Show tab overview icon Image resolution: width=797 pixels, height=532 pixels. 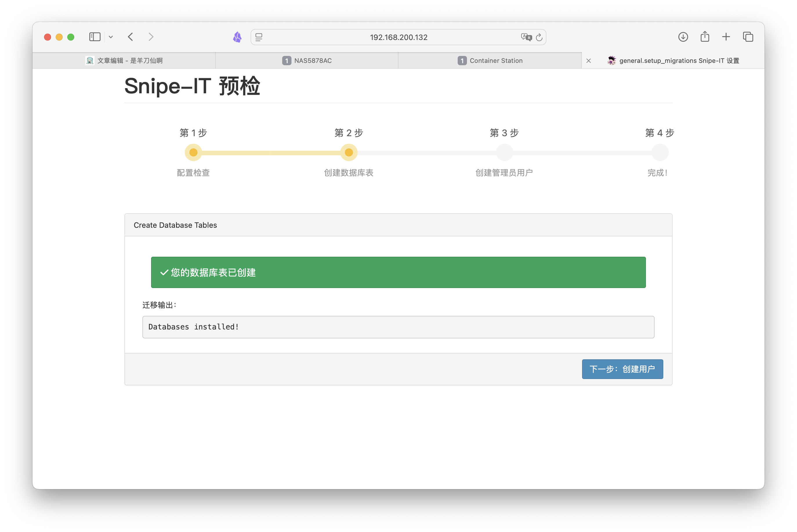[x=748, y=37]
